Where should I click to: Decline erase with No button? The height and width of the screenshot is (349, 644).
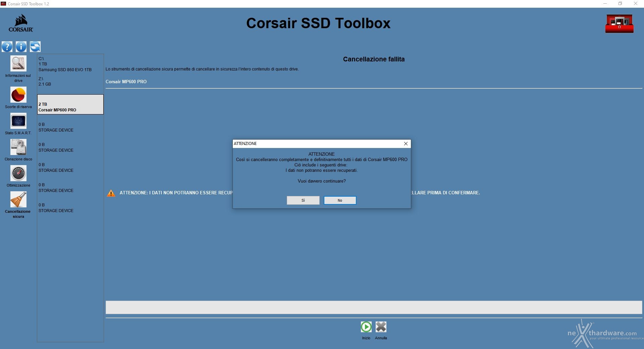340,200
